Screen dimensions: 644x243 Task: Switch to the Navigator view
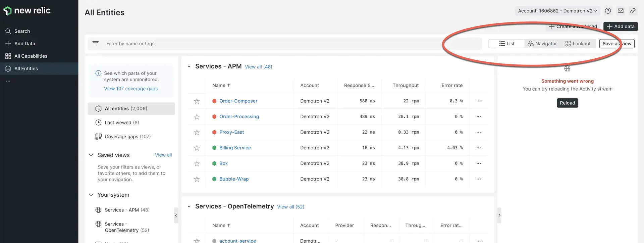pos(542,44)
